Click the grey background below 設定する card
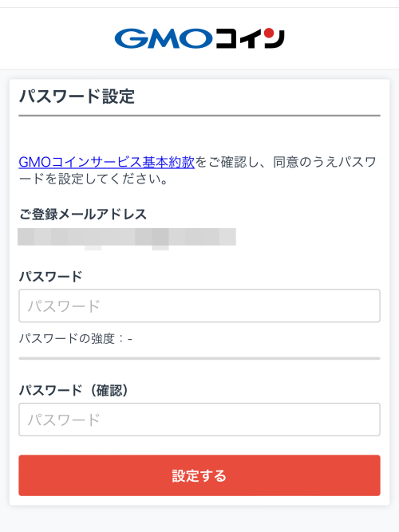The width and height of the screenshot is (399, 532). pos(199,519)
